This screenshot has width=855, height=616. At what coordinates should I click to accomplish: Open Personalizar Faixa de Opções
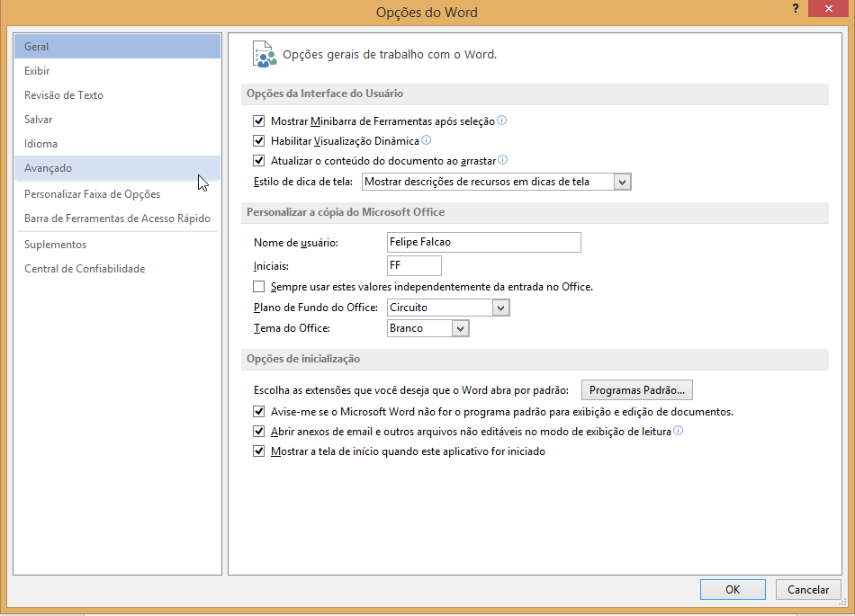coord(117,194)
